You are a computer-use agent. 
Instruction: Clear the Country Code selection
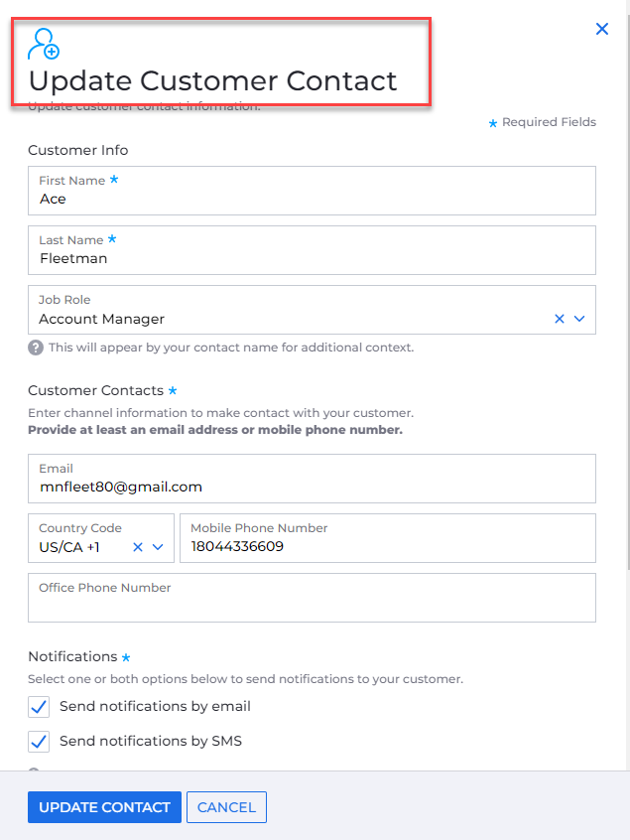pyautogui.click(x=138, y=547)
